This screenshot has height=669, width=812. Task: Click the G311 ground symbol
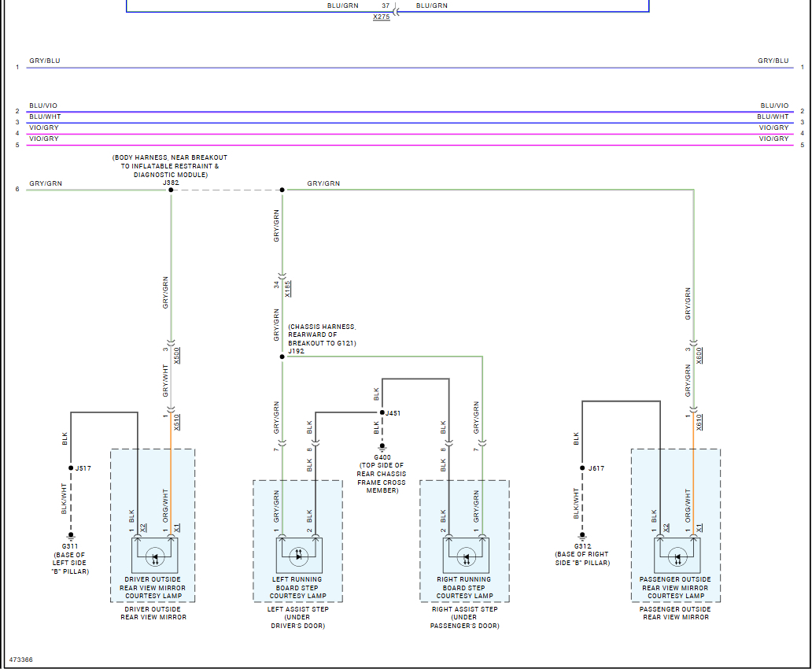pos(71,536)
